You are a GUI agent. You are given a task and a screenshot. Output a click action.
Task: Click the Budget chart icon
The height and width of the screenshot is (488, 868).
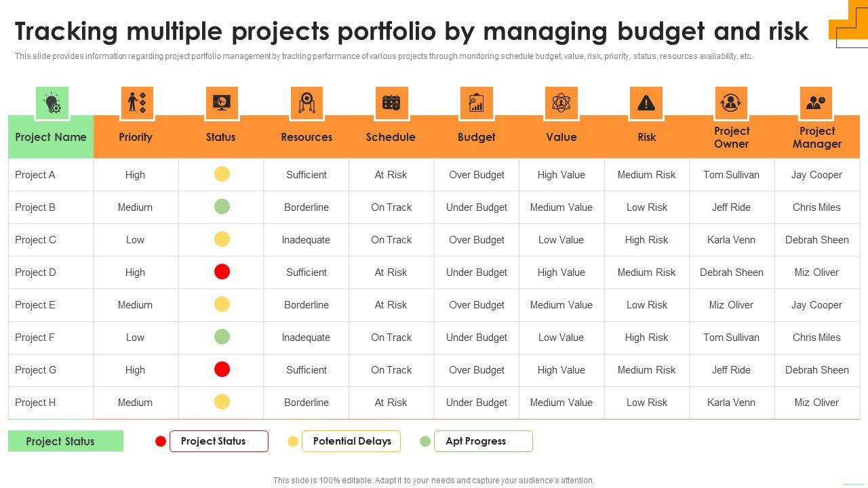point(476,104)
